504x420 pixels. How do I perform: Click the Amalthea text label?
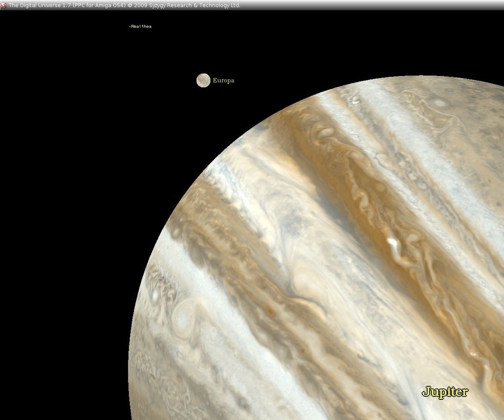tap(141, 27)
